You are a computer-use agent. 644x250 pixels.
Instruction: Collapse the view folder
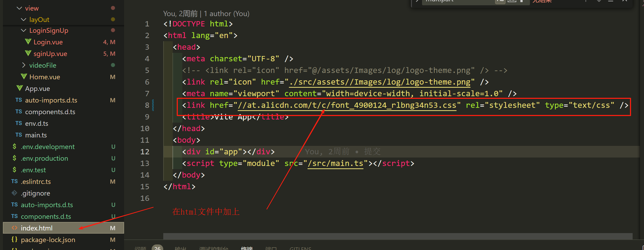pos(19,8)
